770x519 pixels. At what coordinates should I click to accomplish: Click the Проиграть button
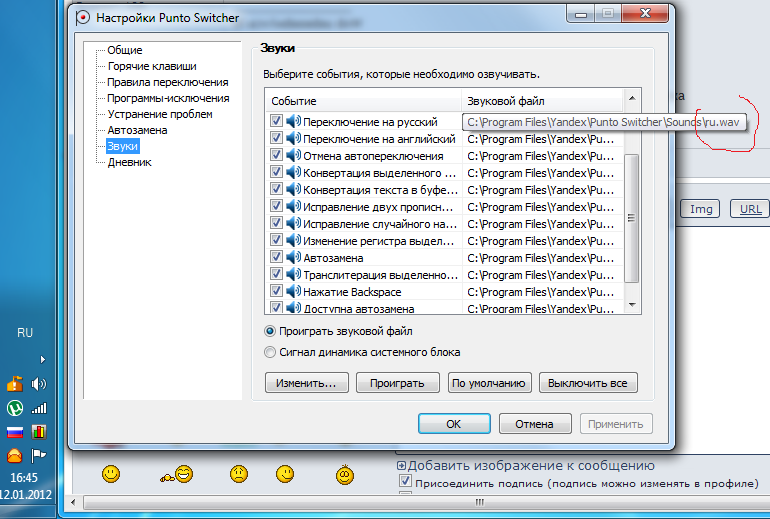(397, 383)
